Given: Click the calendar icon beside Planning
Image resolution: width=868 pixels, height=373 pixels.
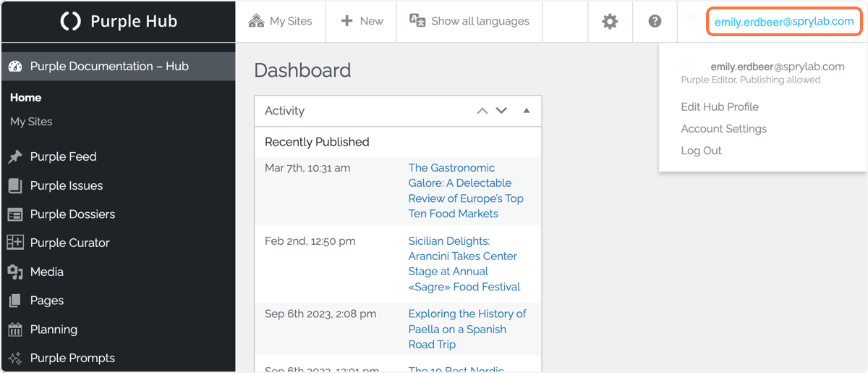Looking at the screenshot, I should tap(15, 330).
